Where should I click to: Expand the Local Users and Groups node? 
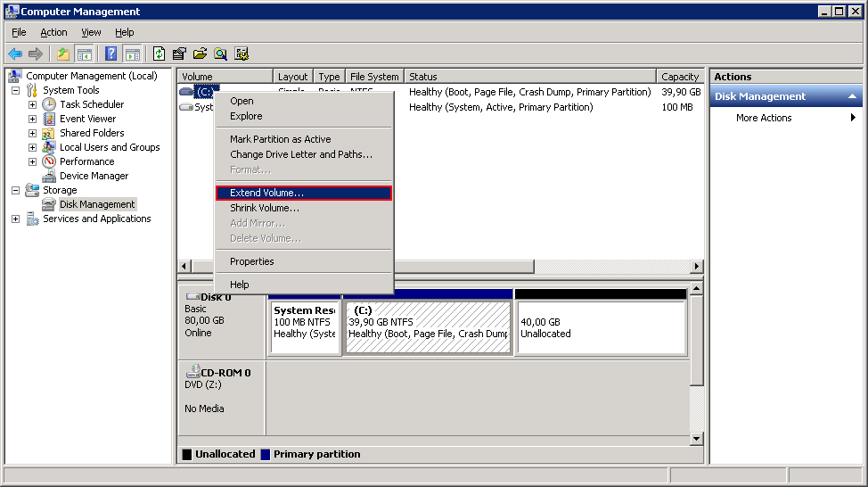click(33, 148)
